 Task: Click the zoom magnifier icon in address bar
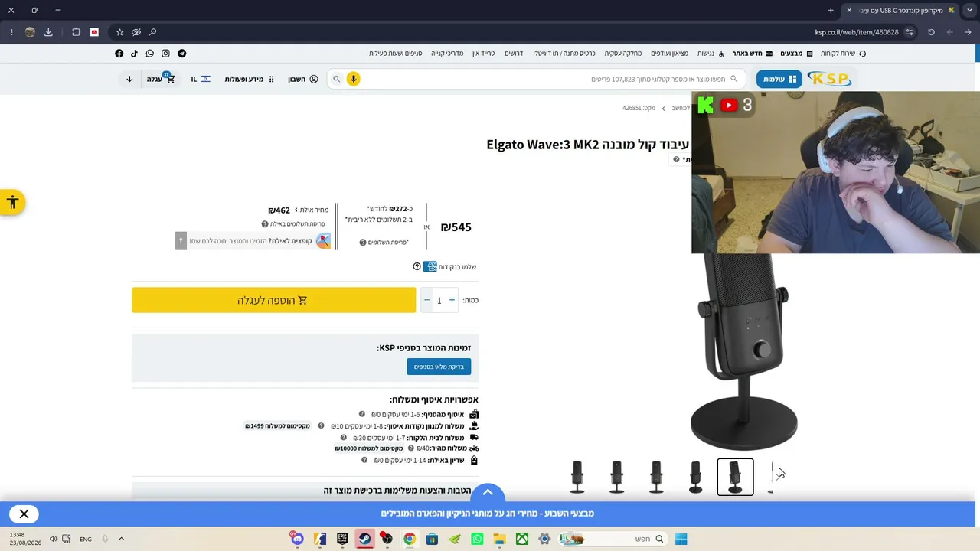[x=153, y=32]
